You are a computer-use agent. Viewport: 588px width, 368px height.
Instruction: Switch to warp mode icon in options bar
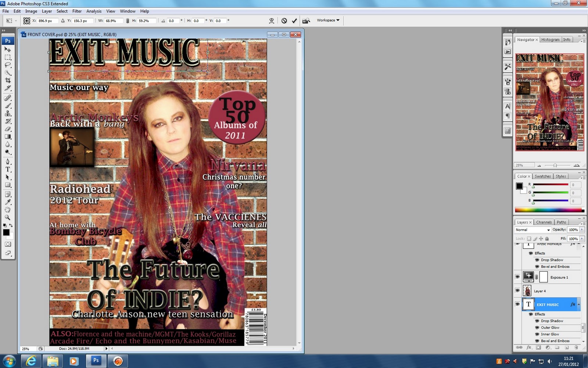coord(272,21)
